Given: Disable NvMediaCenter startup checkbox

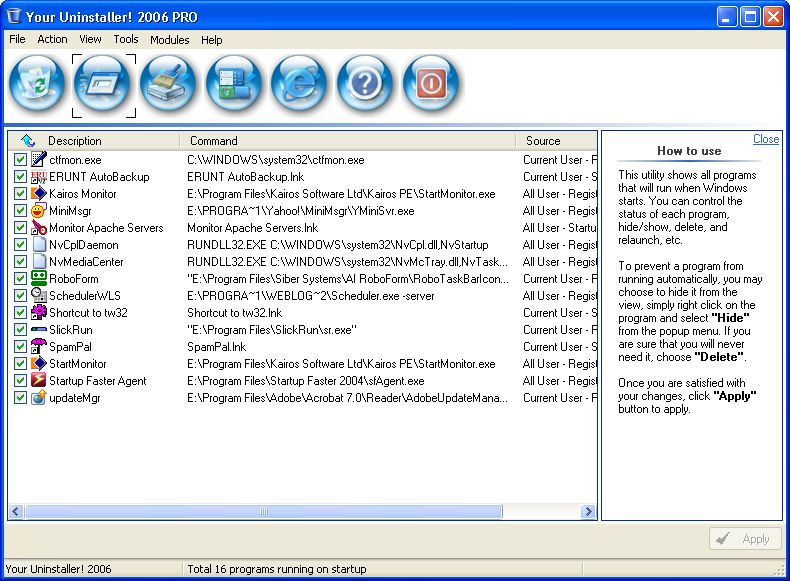Looking at the screenshot, I should pyautogui.click(x=20, y=262).
